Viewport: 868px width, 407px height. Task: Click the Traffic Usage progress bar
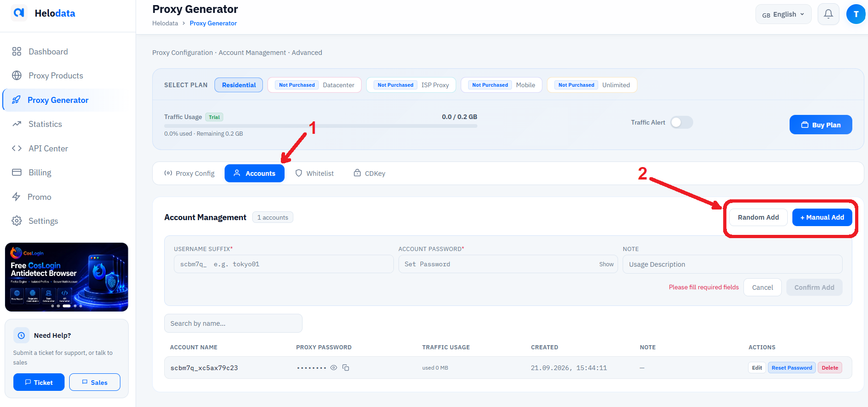click(x=321, y=126)
